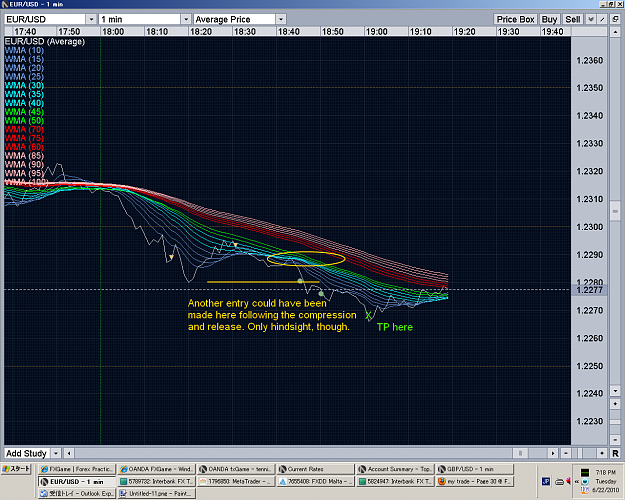Click the JP language bar tray icon

point(546,481)
